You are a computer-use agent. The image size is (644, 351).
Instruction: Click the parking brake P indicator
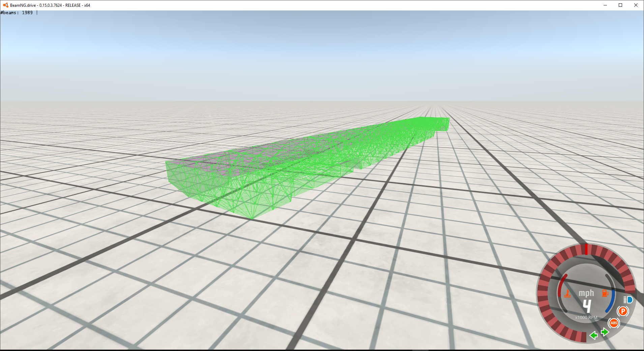(x=623, y=311)
